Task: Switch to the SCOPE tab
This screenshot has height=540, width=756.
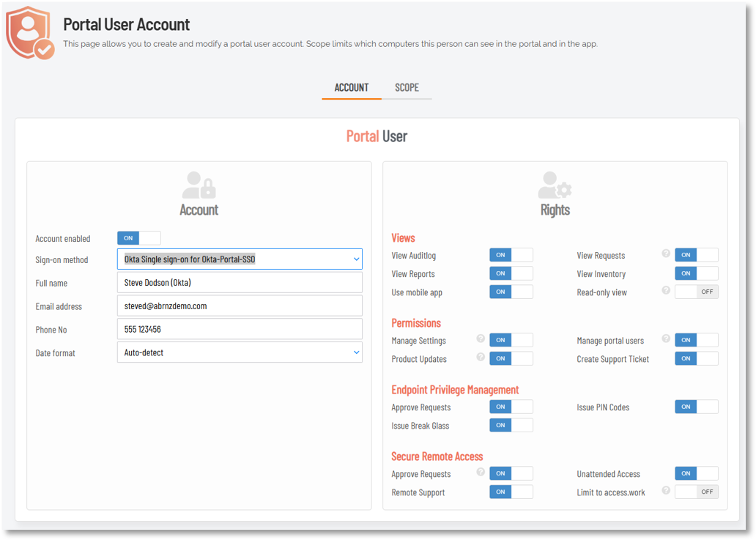Action: coord(407,88)
